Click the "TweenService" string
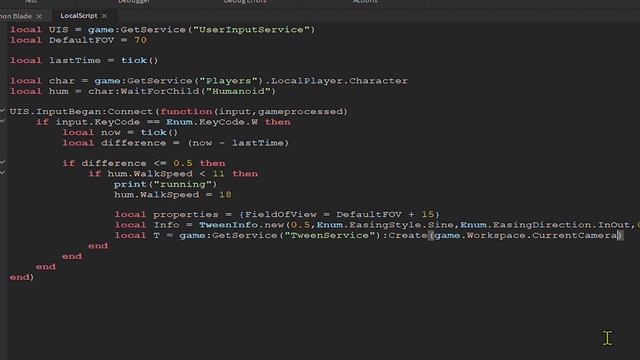The image size is (640, 360). (329, 235)
